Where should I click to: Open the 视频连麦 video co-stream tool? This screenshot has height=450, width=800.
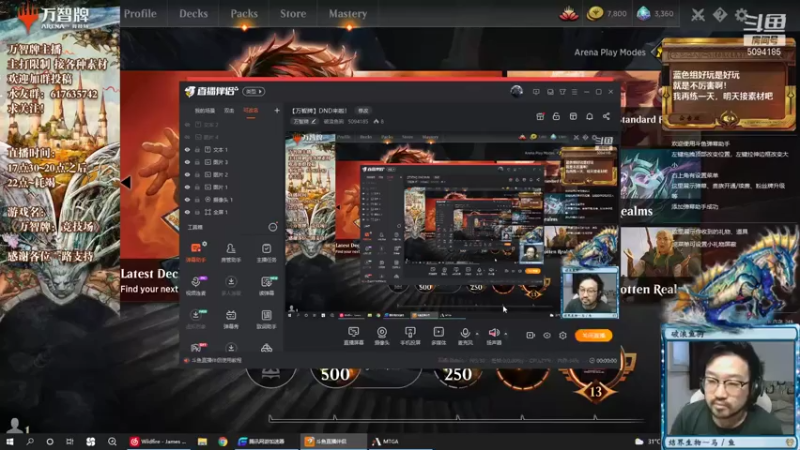click(x=195, y=286)
